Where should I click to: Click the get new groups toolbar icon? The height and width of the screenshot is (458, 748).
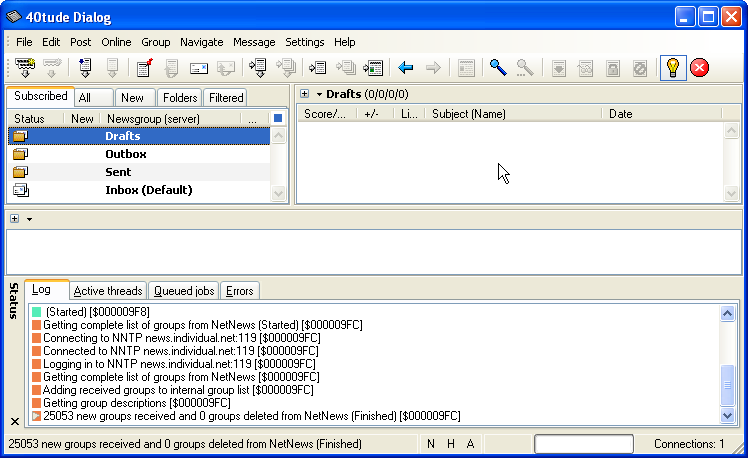click(x=25, y=68)
